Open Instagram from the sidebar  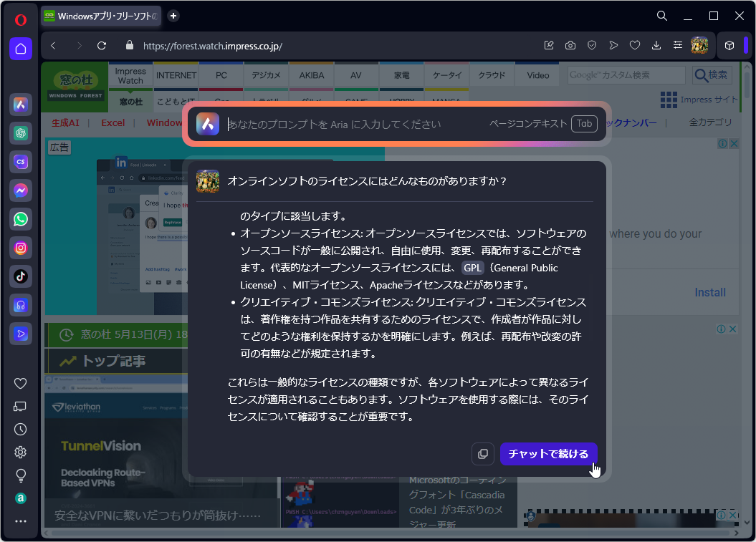point(21,248)
